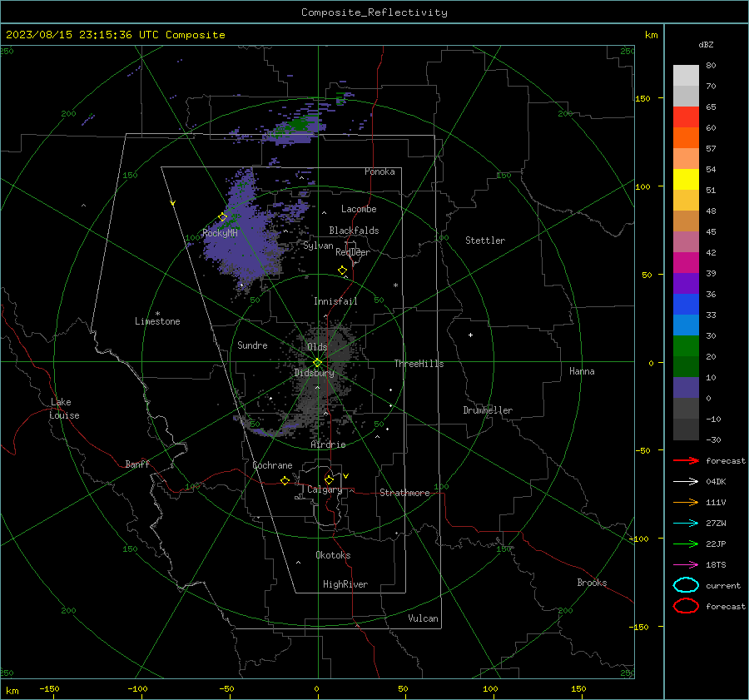Click the HighRiver town label
This screenshot has height=700, width=749.
pos(345,584)
